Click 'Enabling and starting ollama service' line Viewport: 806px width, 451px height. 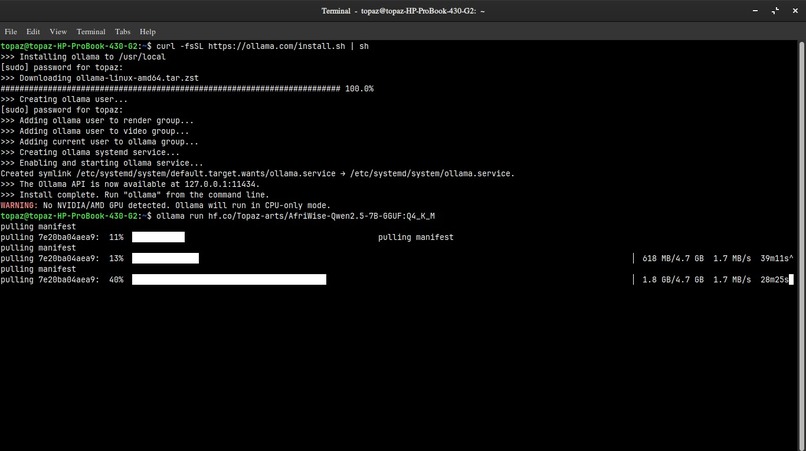(x=102, y=163)
